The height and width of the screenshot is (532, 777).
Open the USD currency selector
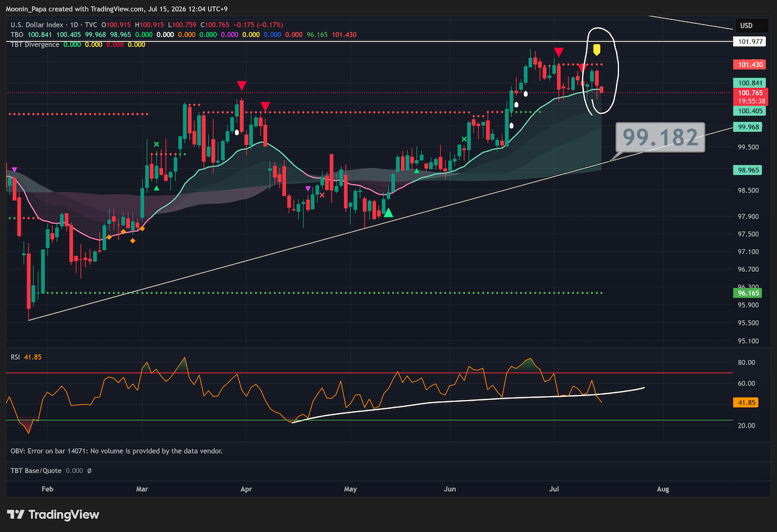click(x=745, y=26)
